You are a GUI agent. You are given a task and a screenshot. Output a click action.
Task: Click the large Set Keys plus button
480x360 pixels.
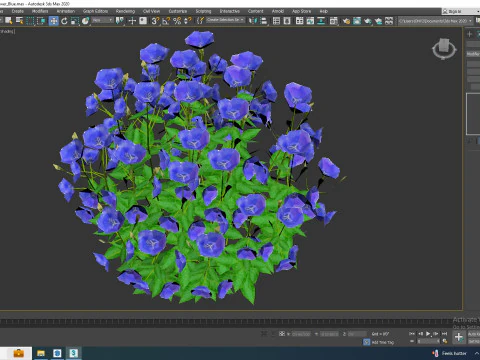459,337
